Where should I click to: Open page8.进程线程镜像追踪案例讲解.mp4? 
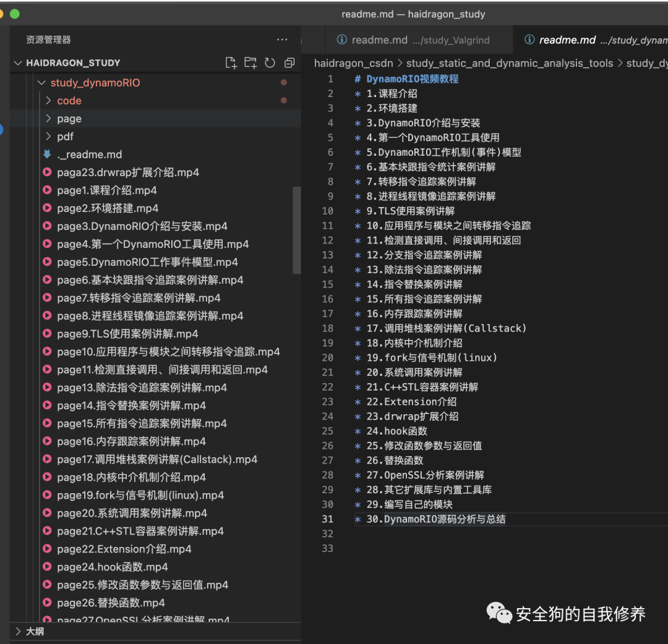click(150, 315)
